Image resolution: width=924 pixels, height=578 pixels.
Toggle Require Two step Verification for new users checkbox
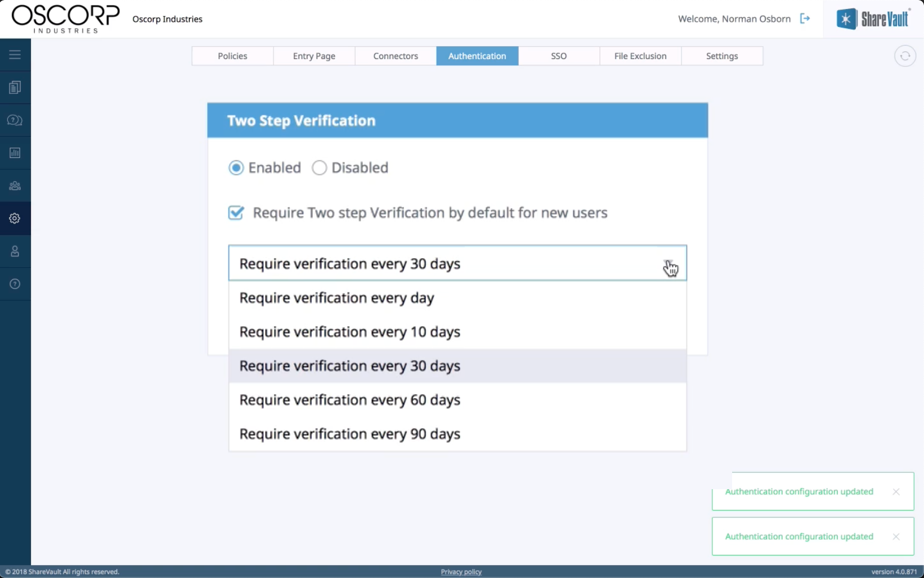point(236,213)
